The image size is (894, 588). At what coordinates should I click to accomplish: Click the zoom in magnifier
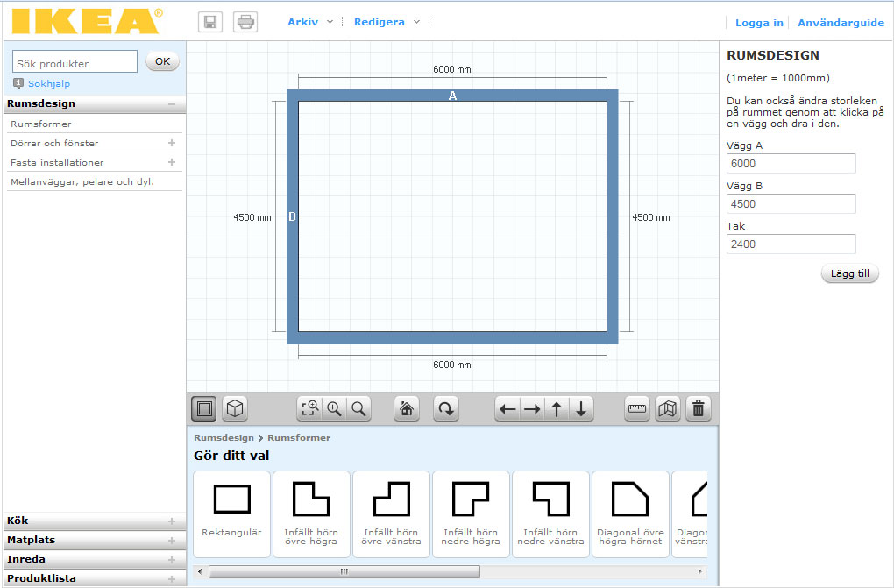pos(334,408)
